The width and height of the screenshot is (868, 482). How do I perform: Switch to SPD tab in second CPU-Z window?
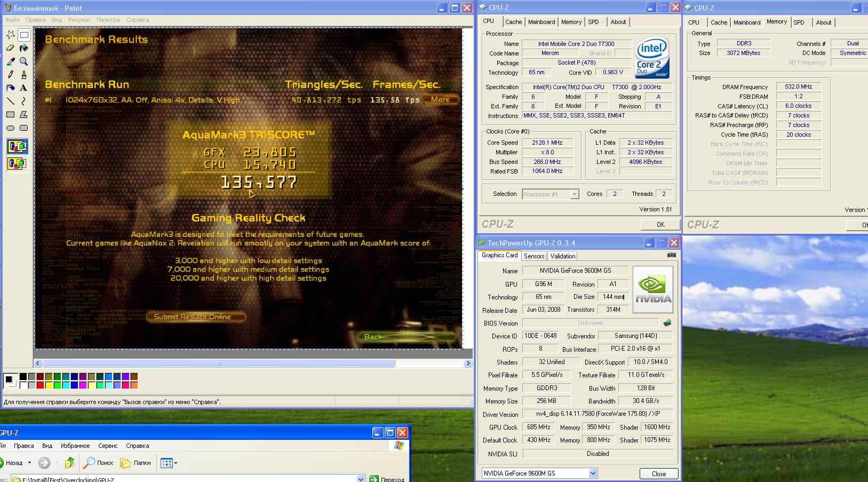click(799, 22)
